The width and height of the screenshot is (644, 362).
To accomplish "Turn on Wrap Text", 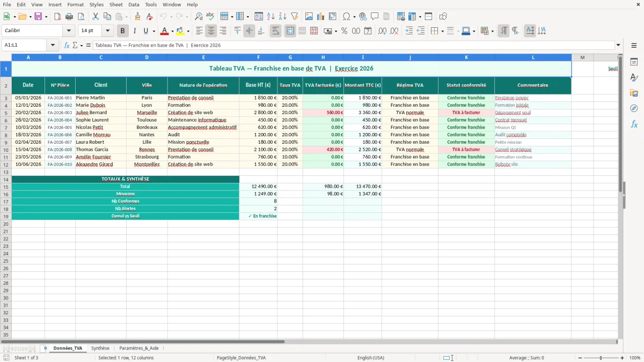I will pyautogui.click(x=275, y=31).
